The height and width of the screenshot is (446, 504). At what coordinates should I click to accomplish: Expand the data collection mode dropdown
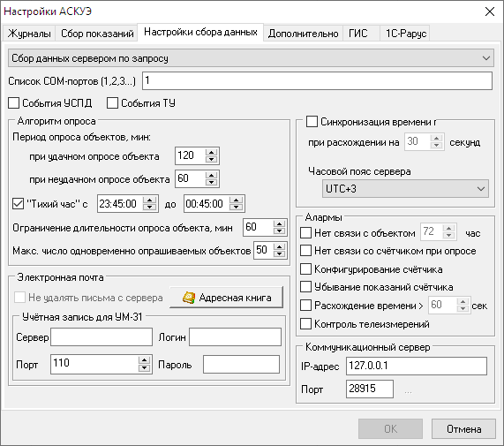click(251, 58)
